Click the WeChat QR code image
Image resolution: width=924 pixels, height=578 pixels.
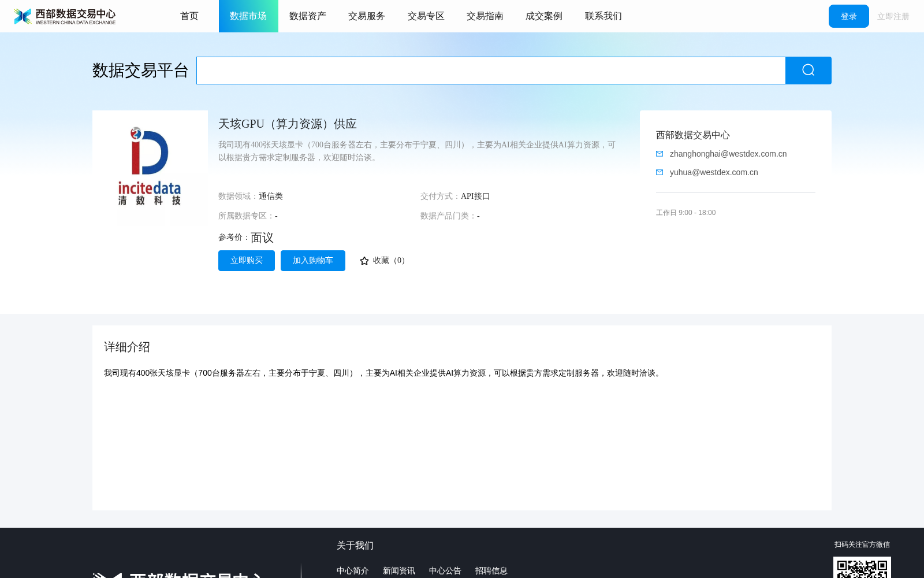(862, 568)
